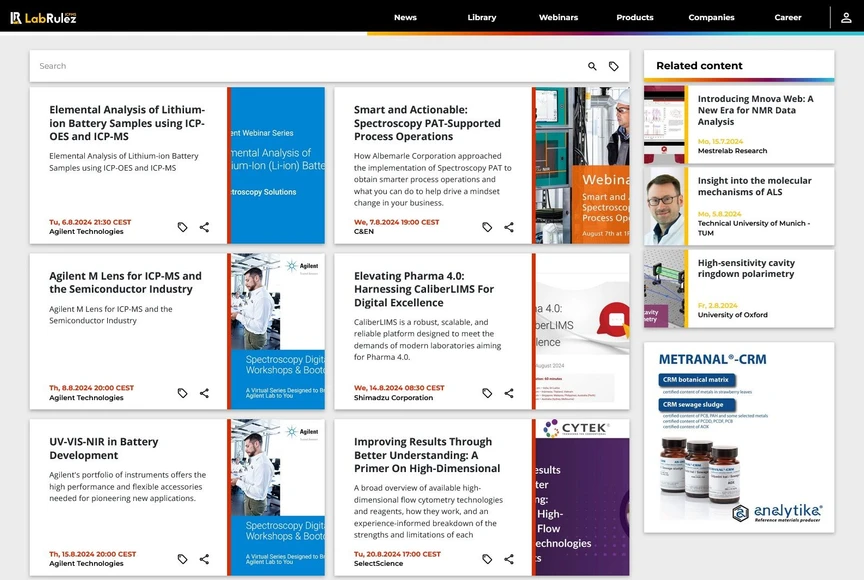Open the METRANAL-CRM analytika advertisement

pos(739,437)
